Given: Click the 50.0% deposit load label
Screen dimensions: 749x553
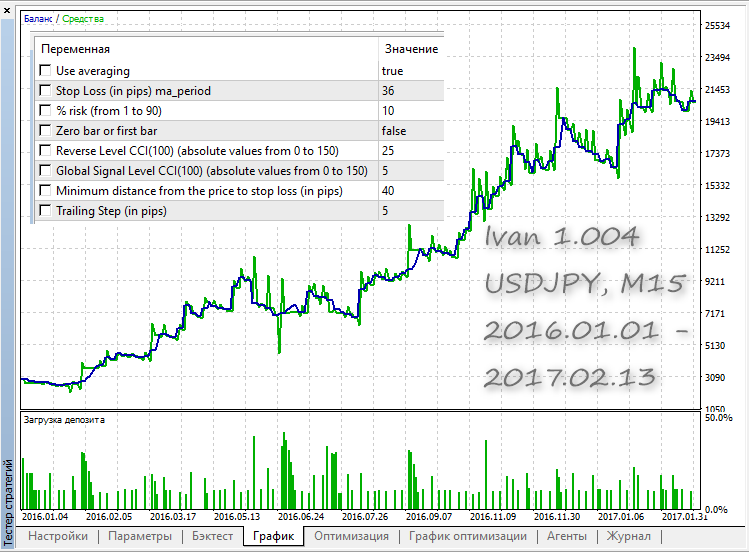Looking at the screenshot, I should (x=718, y=418).
